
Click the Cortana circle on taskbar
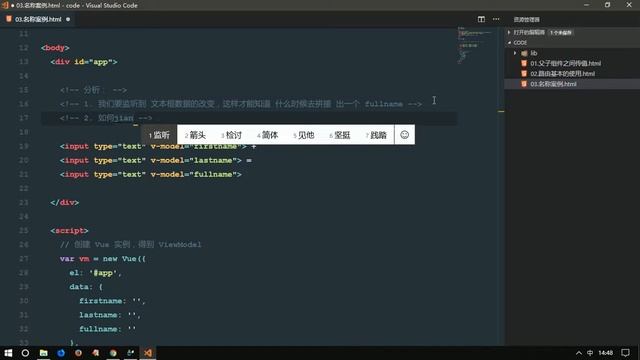[25, 353]
